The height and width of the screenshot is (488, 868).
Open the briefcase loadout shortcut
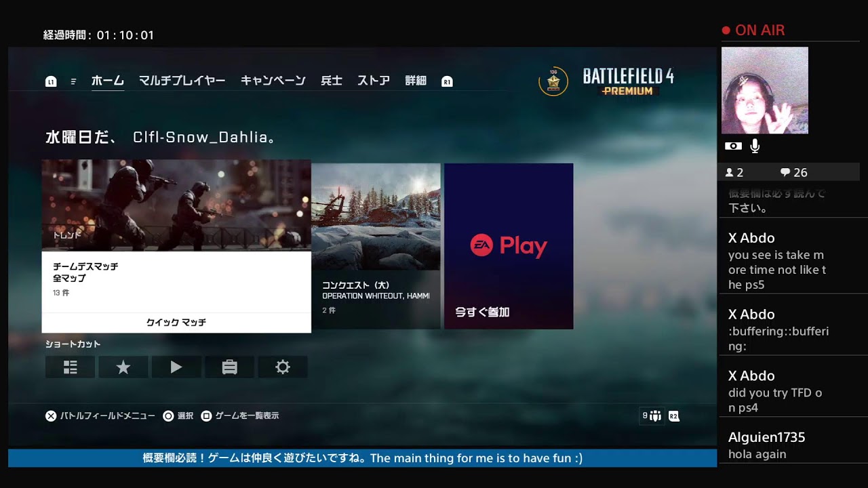click(230, 367)
